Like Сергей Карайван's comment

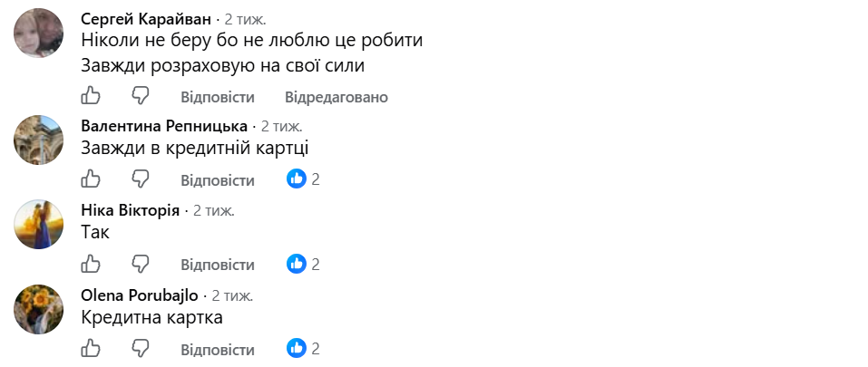coord(91,96)
